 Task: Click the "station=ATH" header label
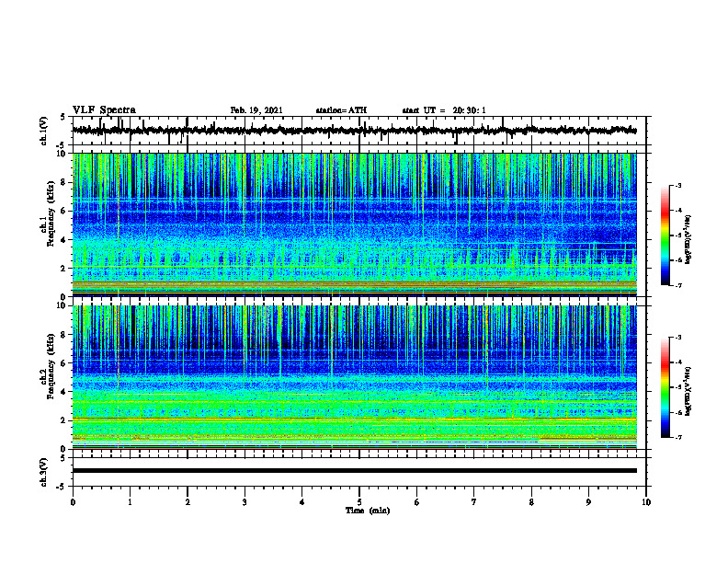click(x=341, y=110)
